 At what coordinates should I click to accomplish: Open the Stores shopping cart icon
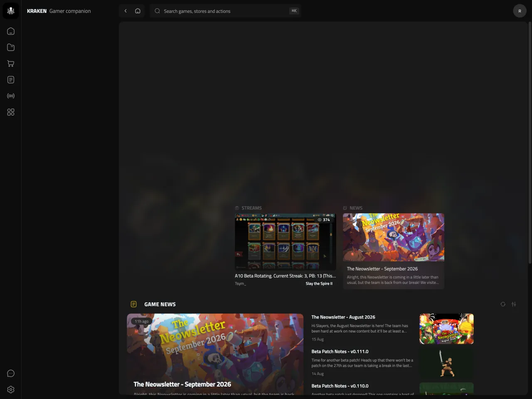(x=11, y=64)
